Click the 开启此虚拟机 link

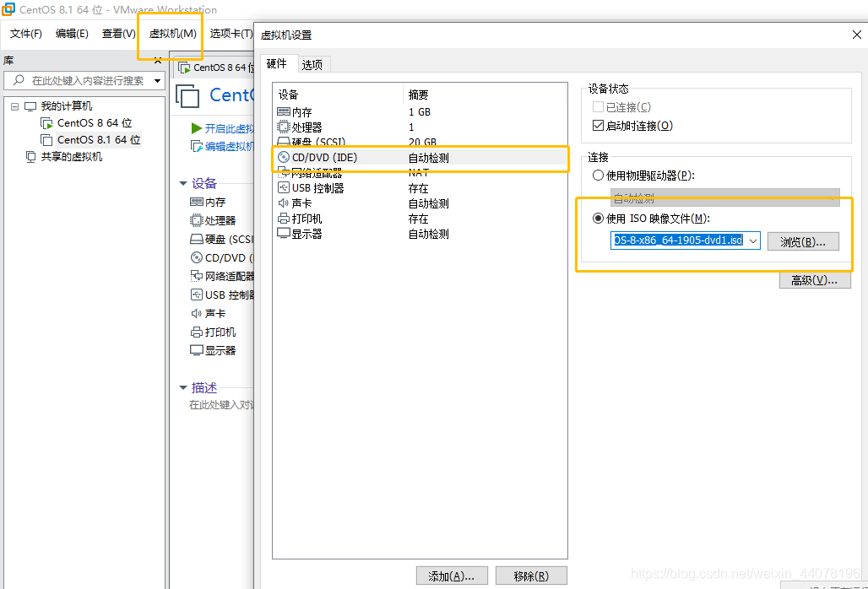click(229, 128)
